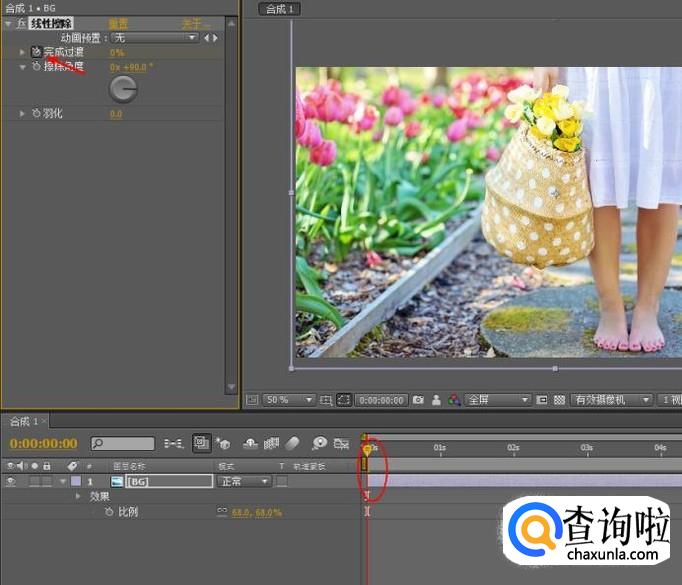Toggle the fx switch for 线性擦除 effect
682x585 pixels.
[x=22, y=23]
